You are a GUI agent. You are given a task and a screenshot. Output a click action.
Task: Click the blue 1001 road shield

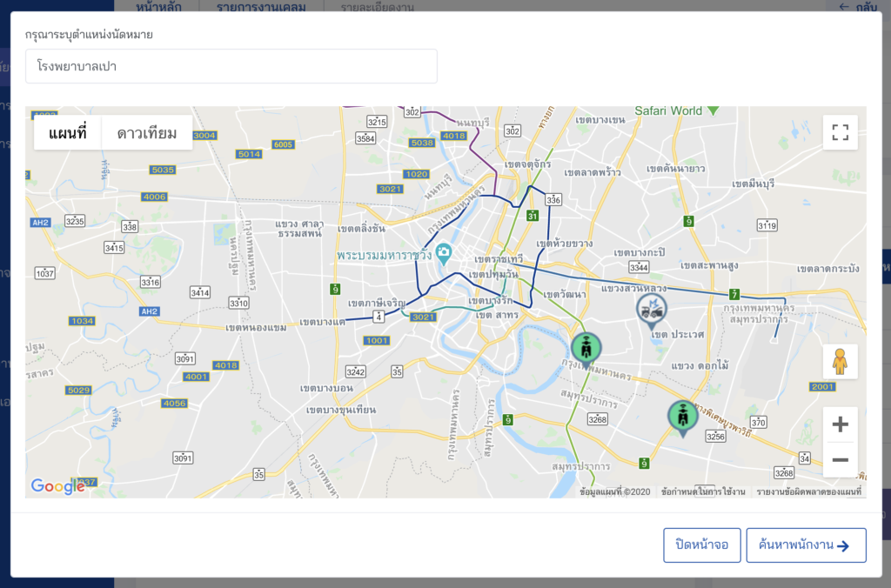coord(376,340)
